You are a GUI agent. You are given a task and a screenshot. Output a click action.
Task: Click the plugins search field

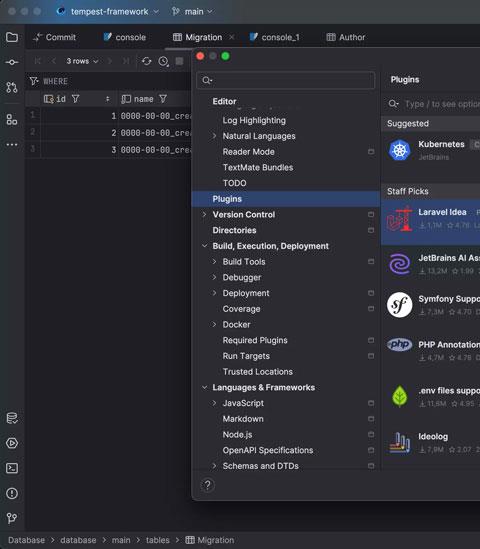pos(433,104)
